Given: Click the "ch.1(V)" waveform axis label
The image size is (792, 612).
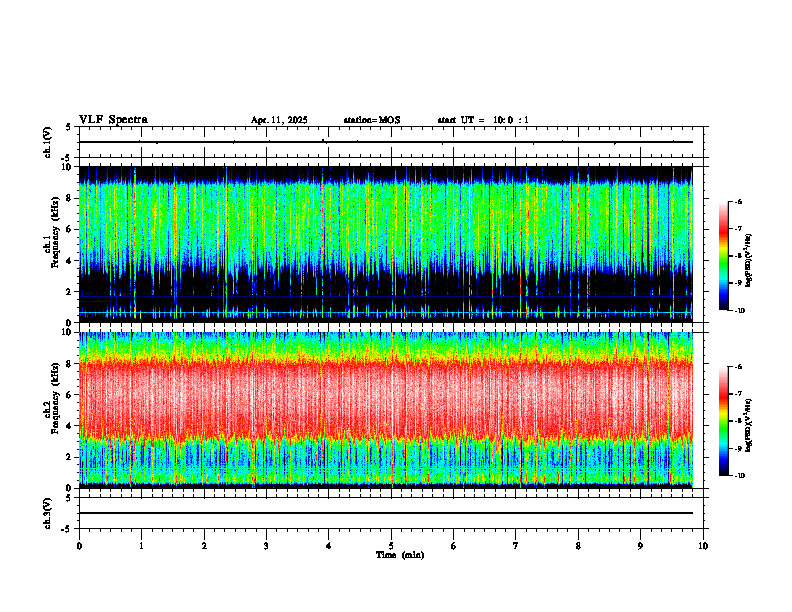Looking at the screenshot, I should (x=48, y=142).
